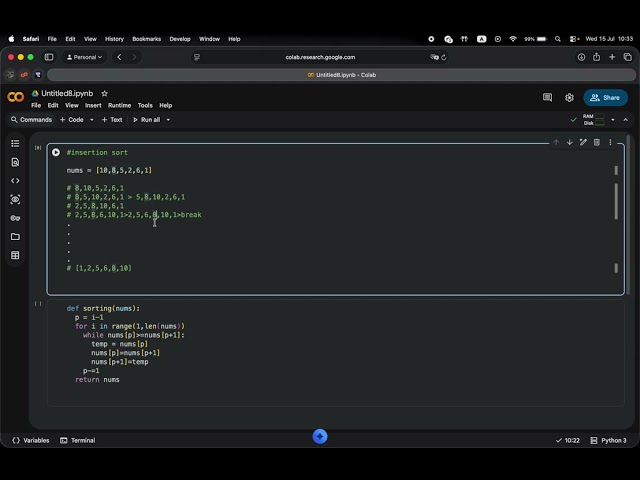
Task: Open the Secrets key sidebar icon
Action: click(15, 218)
